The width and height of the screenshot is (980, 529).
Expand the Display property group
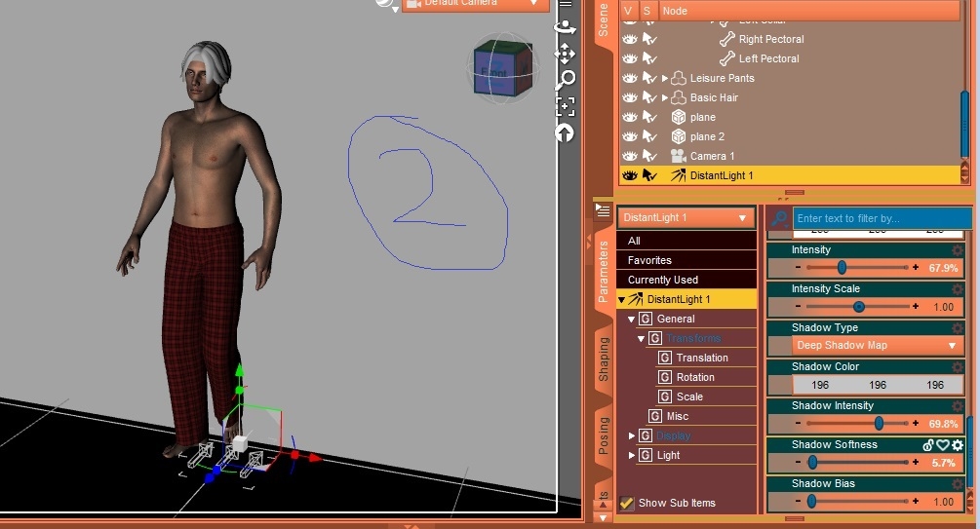(x=631, y=435)
